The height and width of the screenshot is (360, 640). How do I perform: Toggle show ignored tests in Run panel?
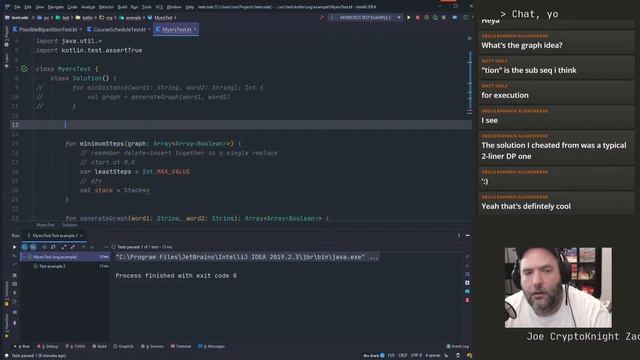33,247
